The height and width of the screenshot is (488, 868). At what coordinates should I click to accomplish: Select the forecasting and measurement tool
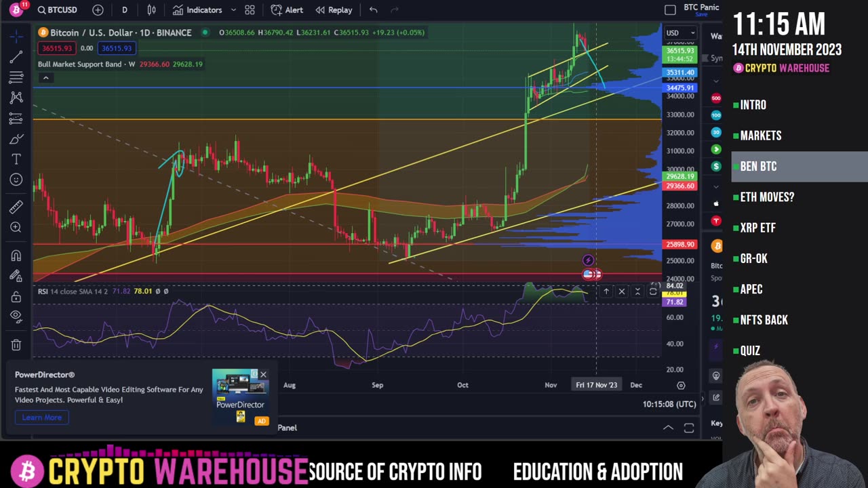[x=16, y=119]
